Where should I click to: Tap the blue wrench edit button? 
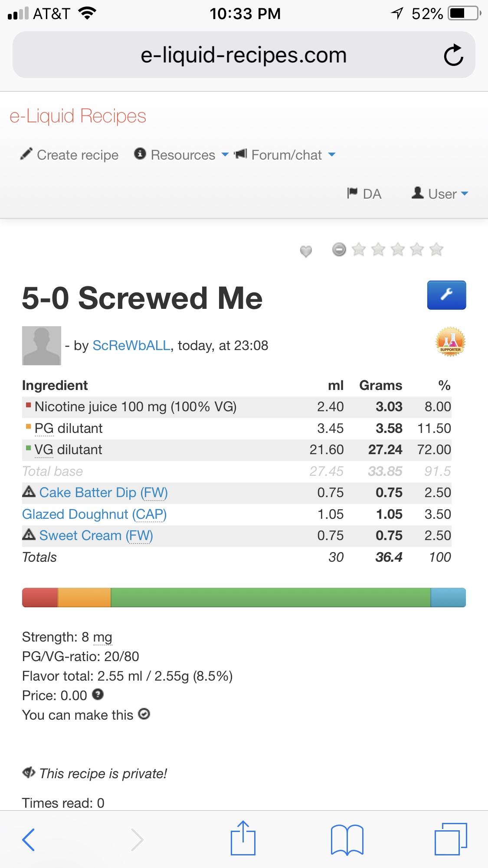point(446,295)
